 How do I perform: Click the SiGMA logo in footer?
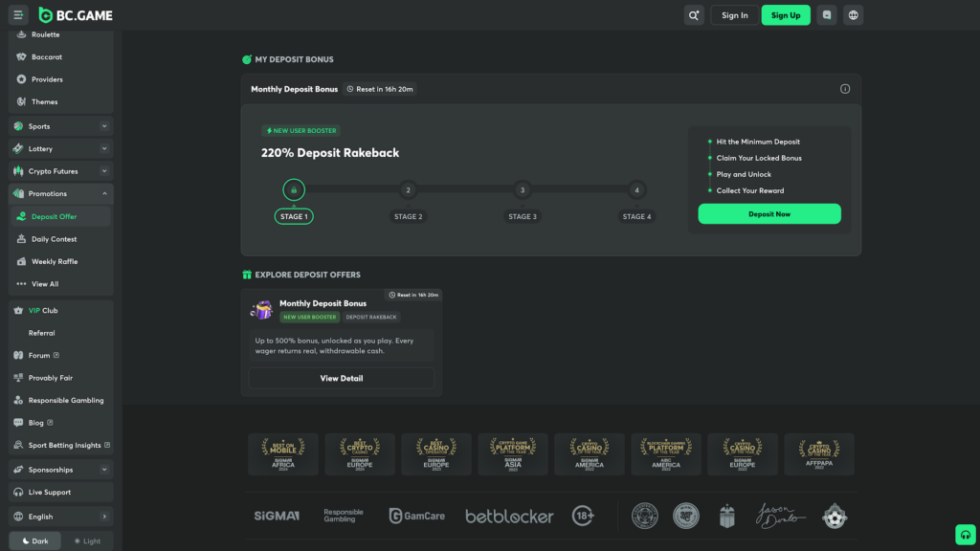(277, 516)
